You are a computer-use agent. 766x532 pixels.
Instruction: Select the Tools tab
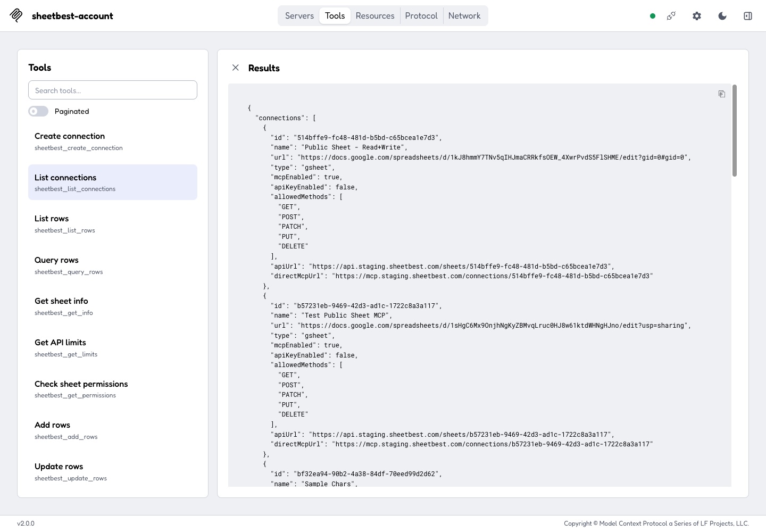click(335, 16)
